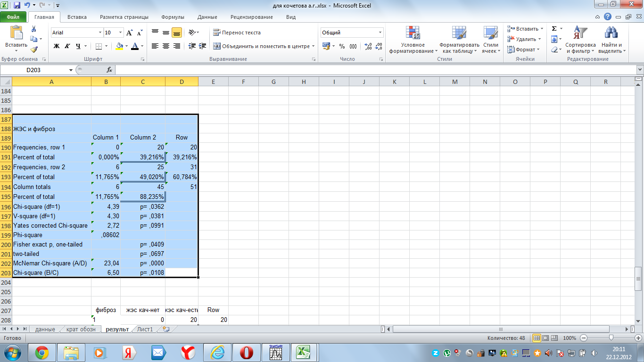Viewport: 644px width, 362px height.
Task: Click the AutoSum sigma icon
Action: pos(554,29)
